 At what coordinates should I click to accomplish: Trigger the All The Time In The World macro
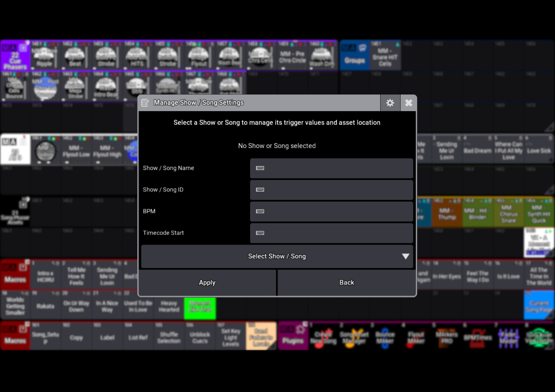point(539,275)
